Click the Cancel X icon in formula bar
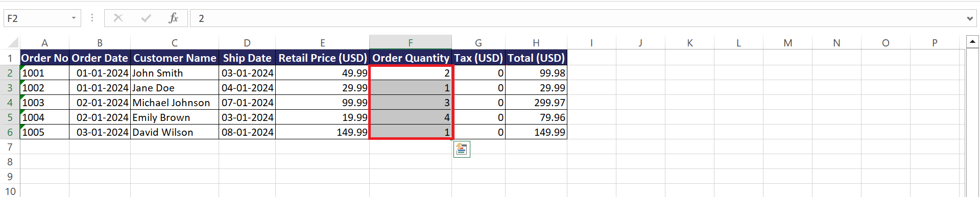This screenshot has height=197, width=980. coord(118,18)
